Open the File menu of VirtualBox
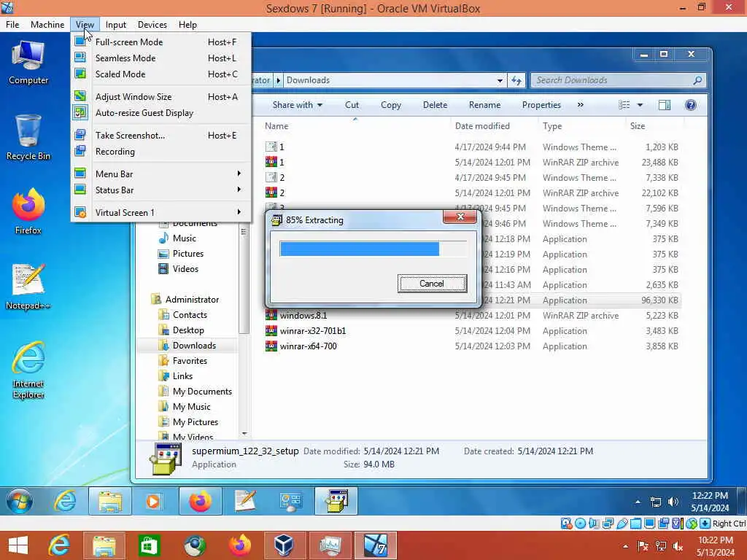The width and height of the screenshot is (747, 560). (12, 24)
